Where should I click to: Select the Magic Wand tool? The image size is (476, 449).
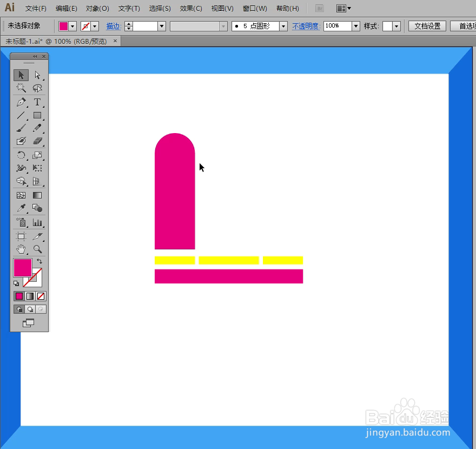pyautogui.click(x=21, y=88)
